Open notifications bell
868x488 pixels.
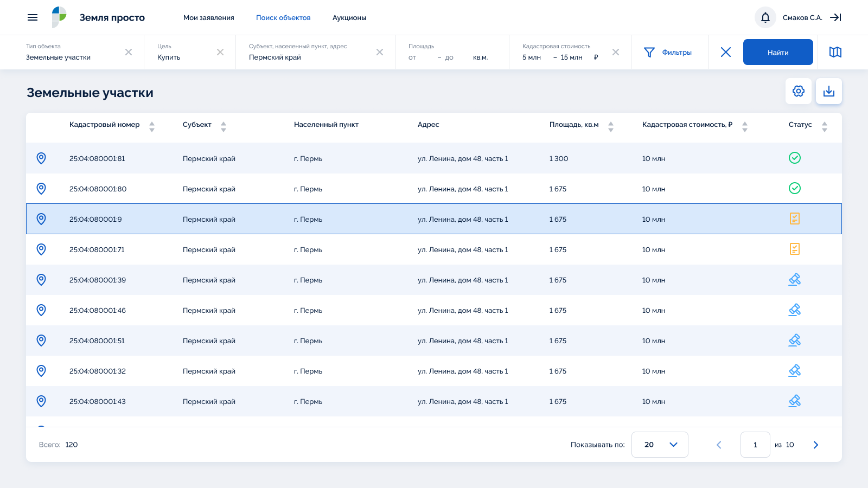coord(765,17)
